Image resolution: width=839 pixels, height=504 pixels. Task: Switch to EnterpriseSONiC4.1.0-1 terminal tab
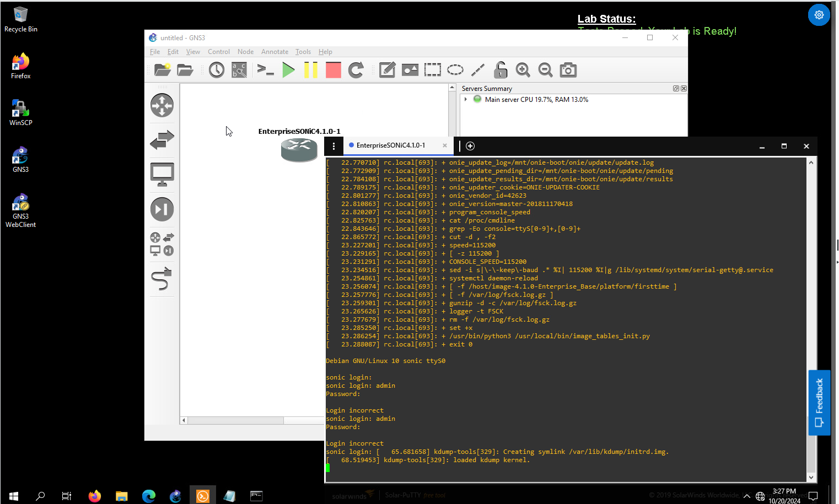[x=391, y=145]
